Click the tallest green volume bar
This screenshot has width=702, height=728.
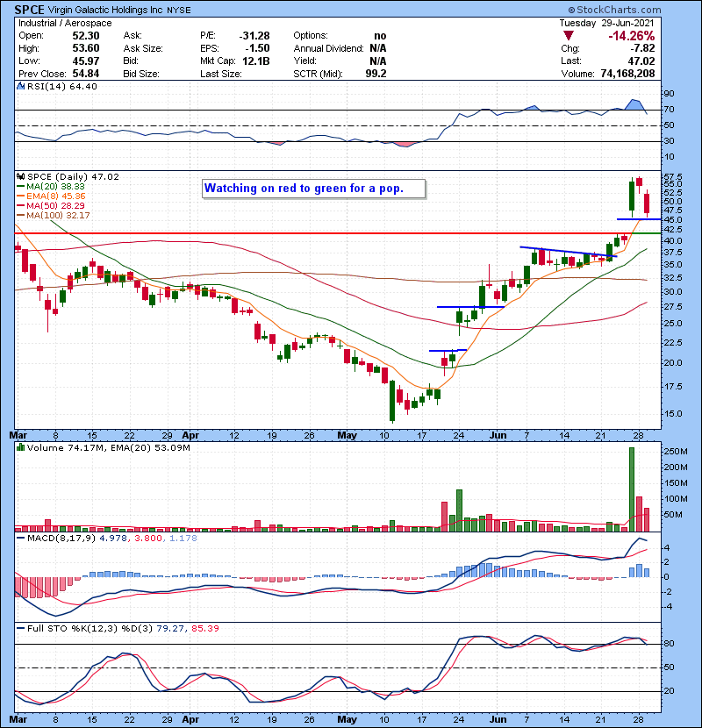point(632,489)
